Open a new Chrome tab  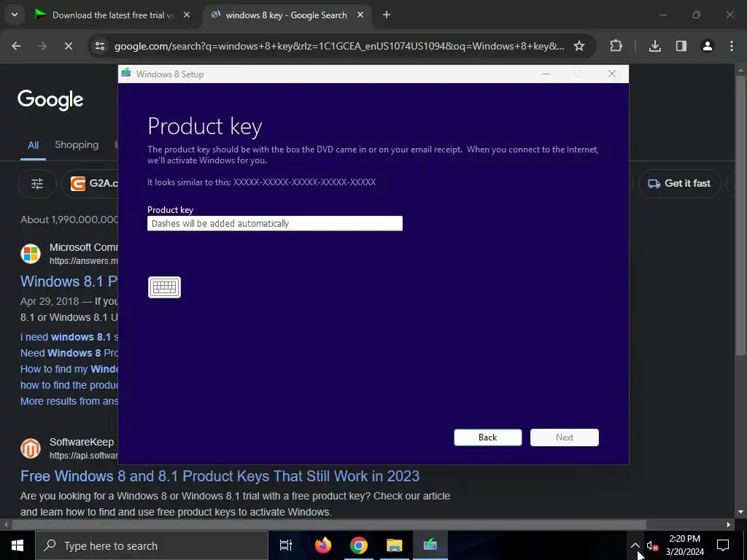click(387, 15)
